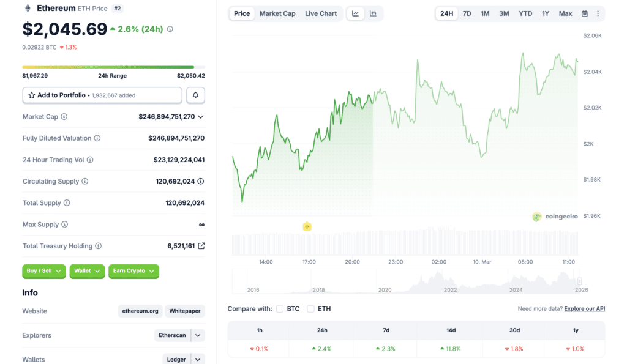Screen dimensions: 627x364
Task: Click the yellow marker below the chart
Action: pos(307,226)
